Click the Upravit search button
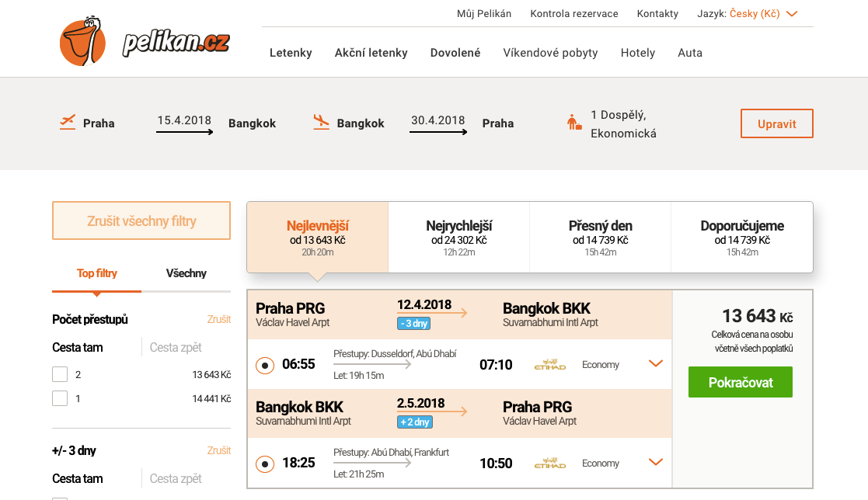This screenshot has width=868, height=500. pos(776,123)
